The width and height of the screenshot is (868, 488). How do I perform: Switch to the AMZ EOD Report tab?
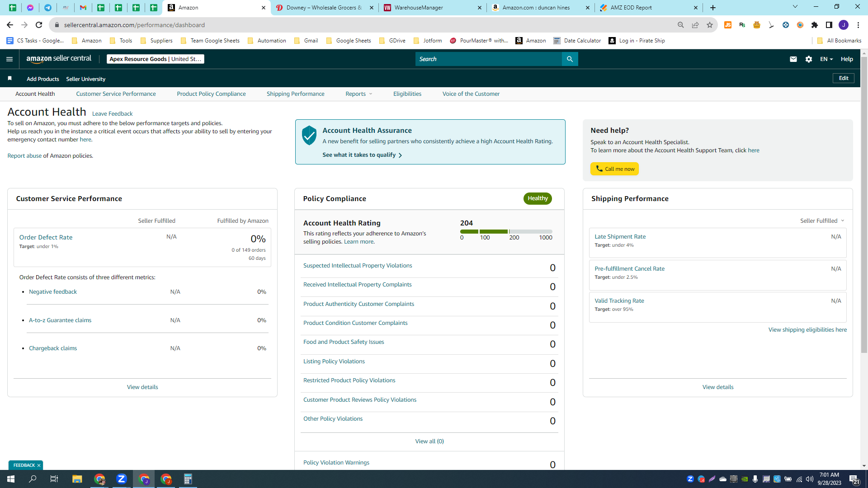pos(649,8)
